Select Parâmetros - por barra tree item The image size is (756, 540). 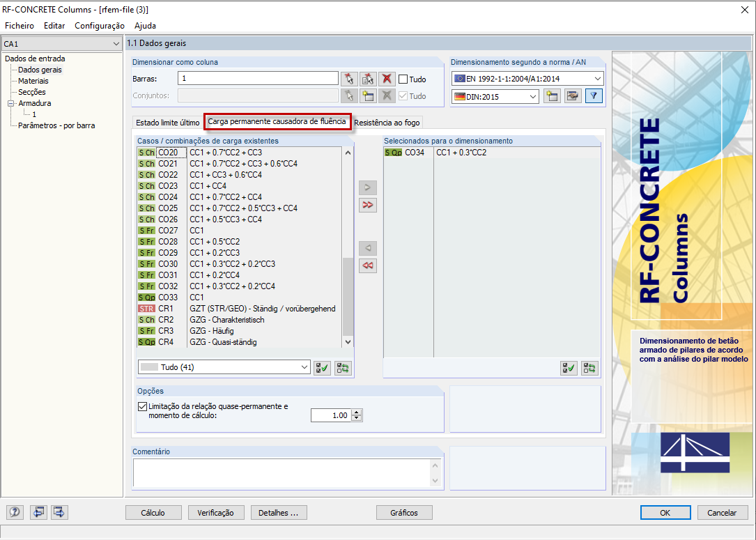56,125
